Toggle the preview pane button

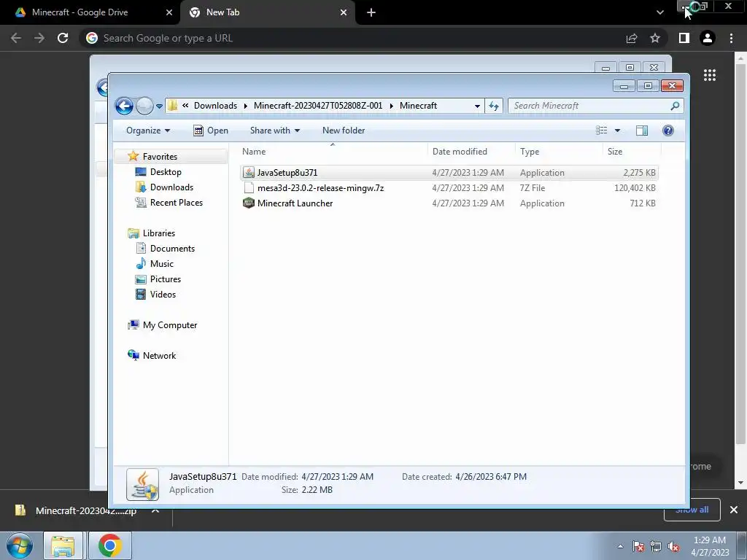click(x=642, y=131)
